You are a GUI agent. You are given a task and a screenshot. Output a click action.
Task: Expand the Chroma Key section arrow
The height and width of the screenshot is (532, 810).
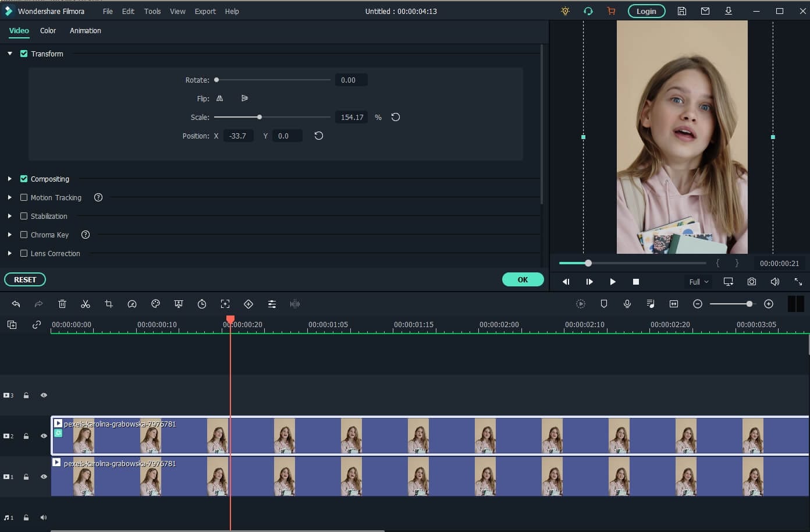(x=10, y=235)
